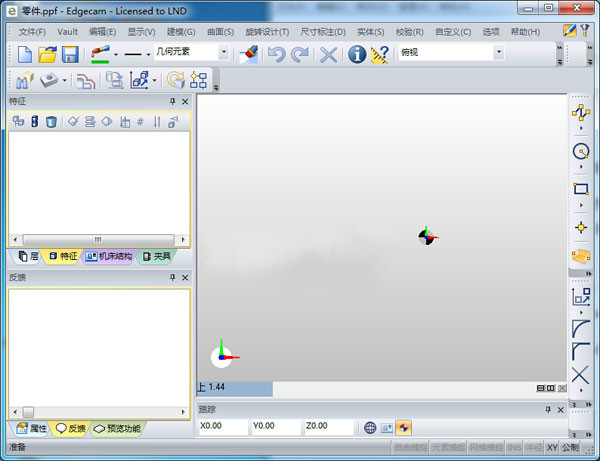Click the X0.00 coordinate input field
The width and height of the screenshot is (600, 461).
(220, 427)
